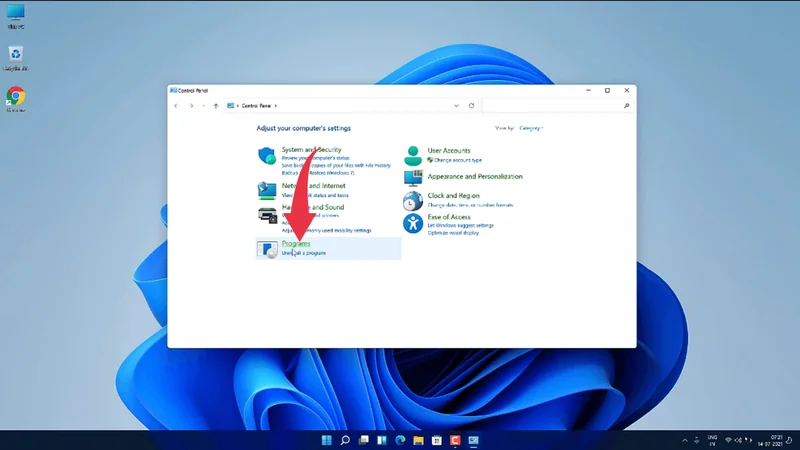Screen dimensions: 800x450
Task: Click the Uninstall a program link
Action: tap(304, 253)
